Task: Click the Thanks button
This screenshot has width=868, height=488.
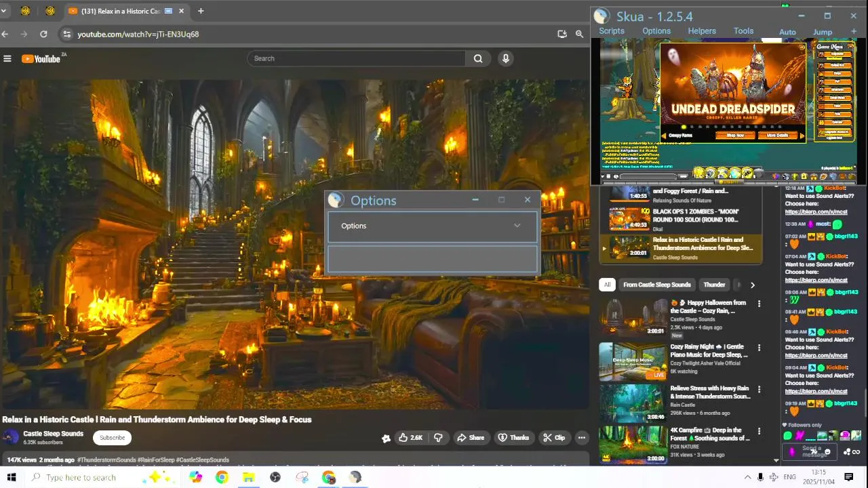Action: click(513, 438)
